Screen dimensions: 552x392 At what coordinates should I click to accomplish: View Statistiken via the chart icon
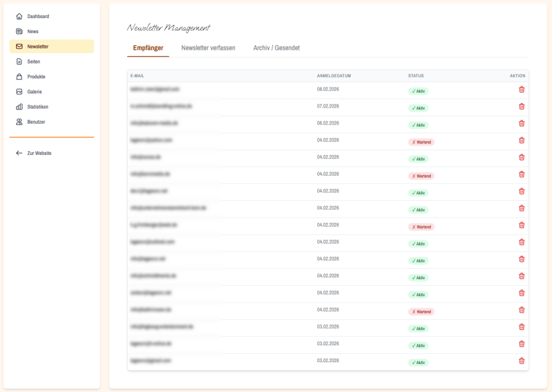pyautogui.click(x=18, y=106)
